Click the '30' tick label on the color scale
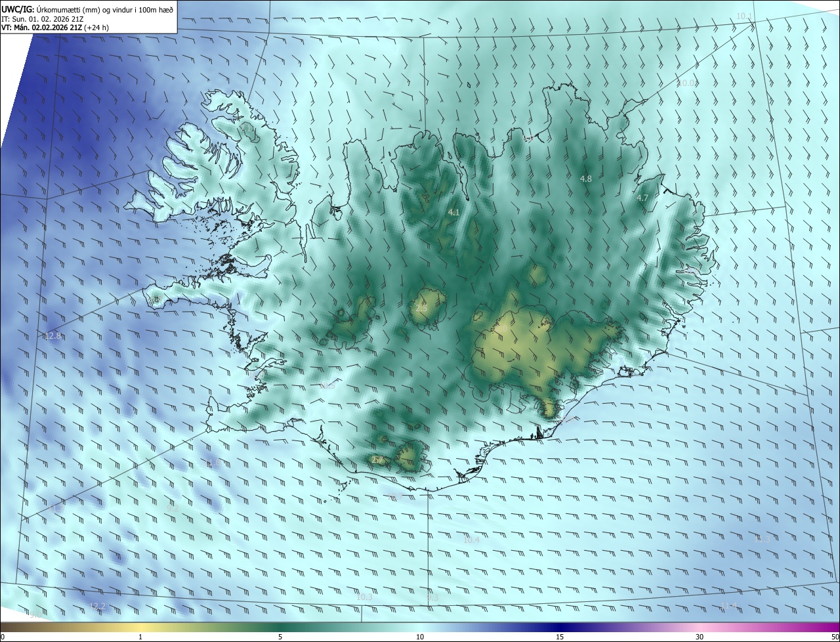The height and width of the screenshot is (642, 840). (700, 637)
